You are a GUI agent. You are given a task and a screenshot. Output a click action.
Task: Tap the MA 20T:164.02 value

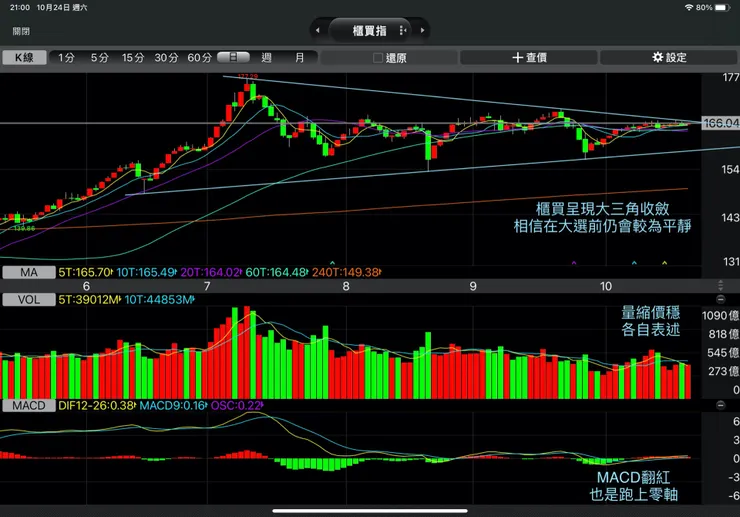pos(211,272)
